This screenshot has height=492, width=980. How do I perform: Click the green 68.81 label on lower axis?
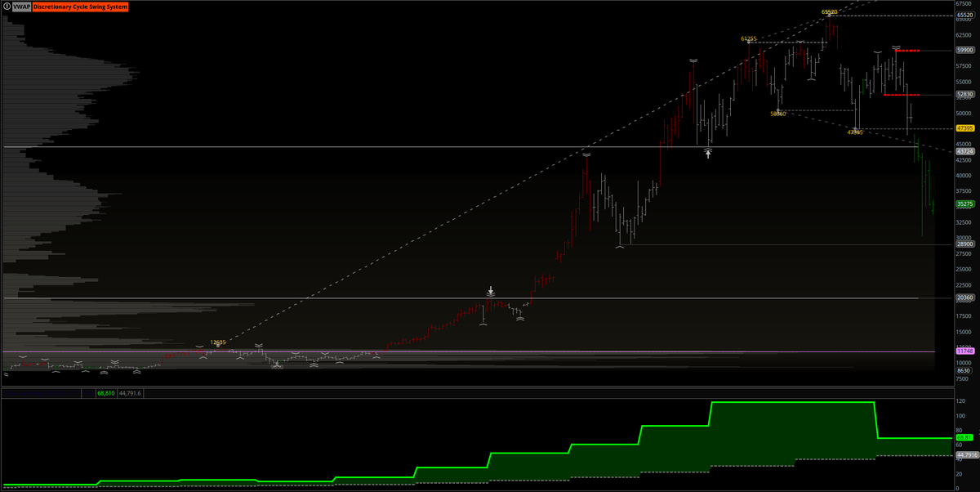[964, 438]
